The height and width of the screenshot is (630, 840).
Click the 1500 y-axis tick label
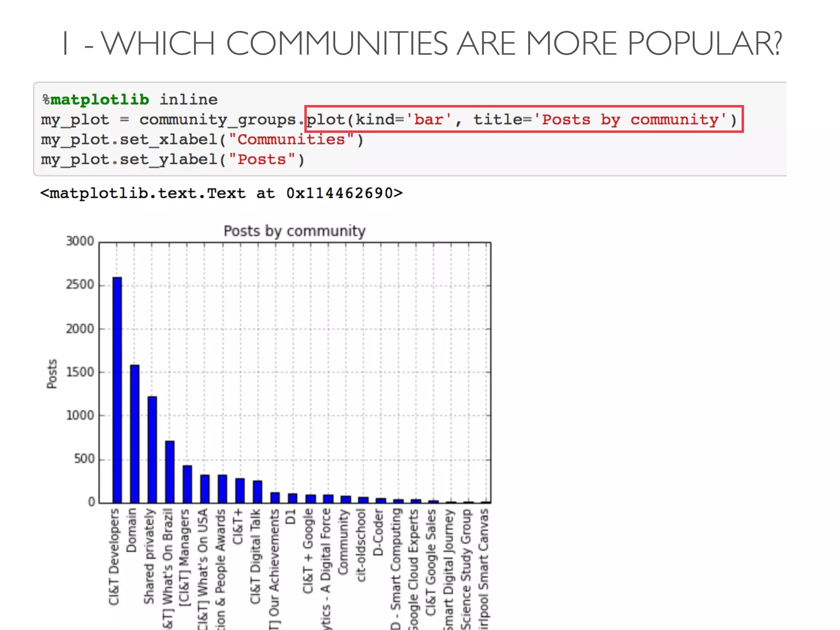click(80, 372)
